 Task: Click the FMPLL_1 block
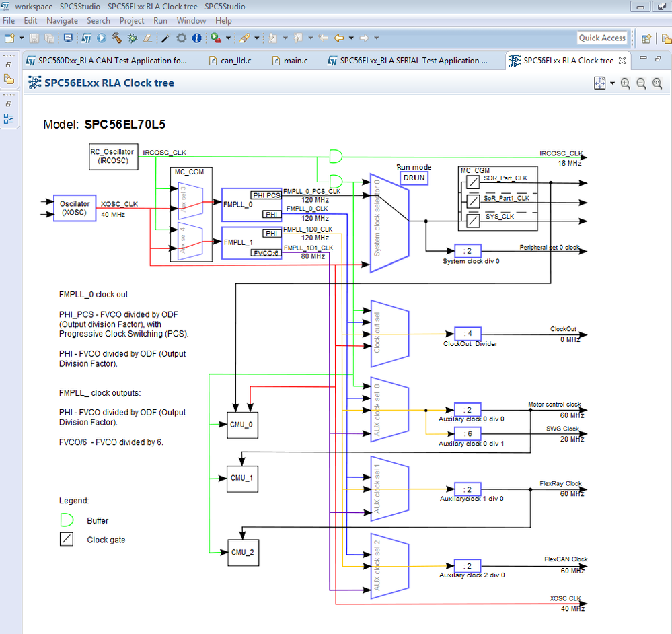pyautogui.click(x=252, y=242)
